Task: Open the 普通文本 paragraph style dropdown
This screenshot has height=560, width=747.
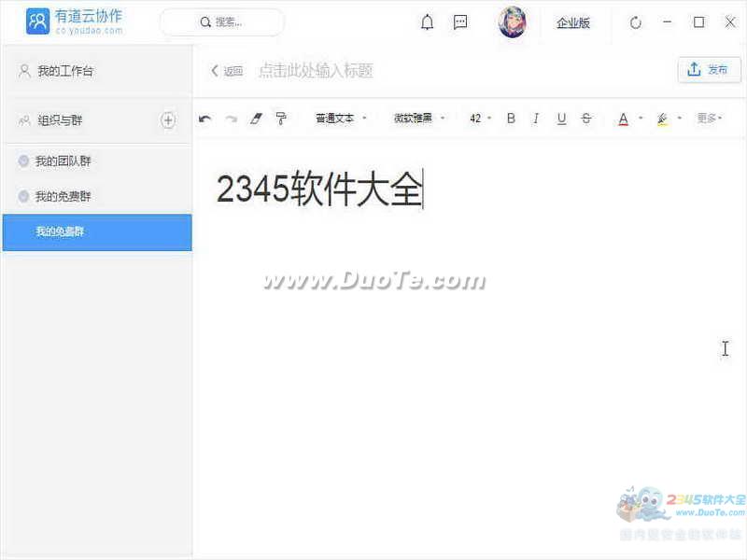Action: (x=341, y=119)
